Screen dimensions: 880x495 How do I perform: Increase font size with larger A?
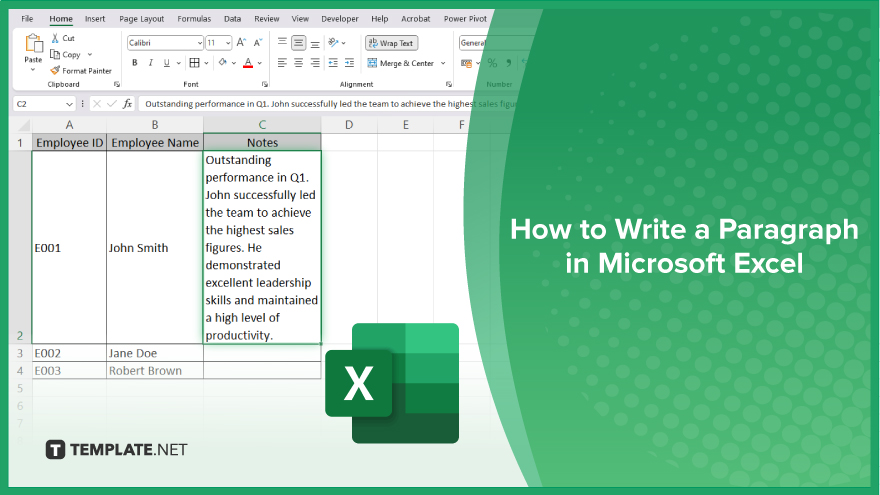click(241, 43)
